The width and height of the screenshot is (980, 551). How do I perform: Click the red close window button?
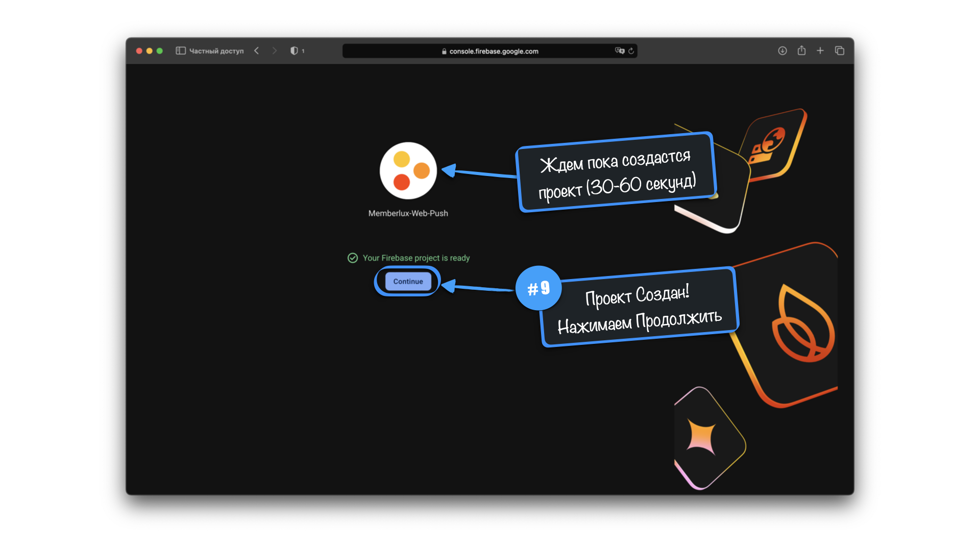tap(139, 51)
